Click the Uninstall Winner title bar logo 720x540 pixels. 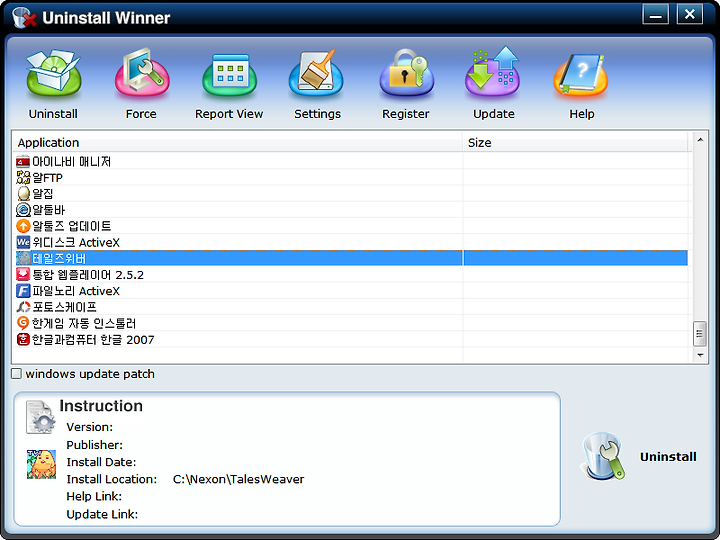24,17
